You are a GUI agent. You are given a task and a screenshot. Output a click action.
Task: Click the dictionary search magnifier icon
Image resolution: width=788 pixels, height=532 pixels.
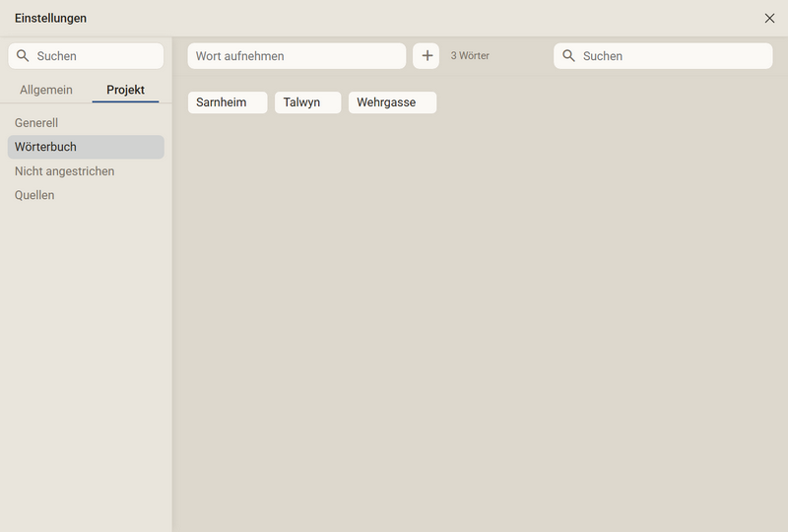coord(568,56)
